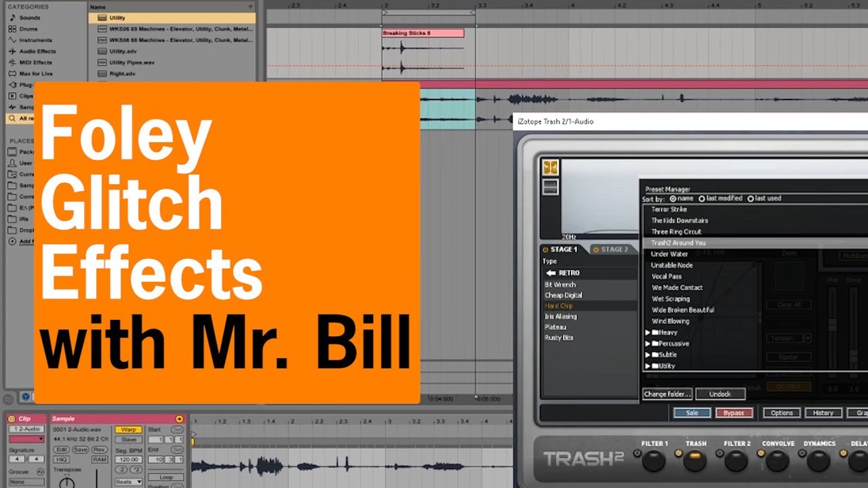Toggle the clip Loop button
Screen dimensions: 868x488
165,477
